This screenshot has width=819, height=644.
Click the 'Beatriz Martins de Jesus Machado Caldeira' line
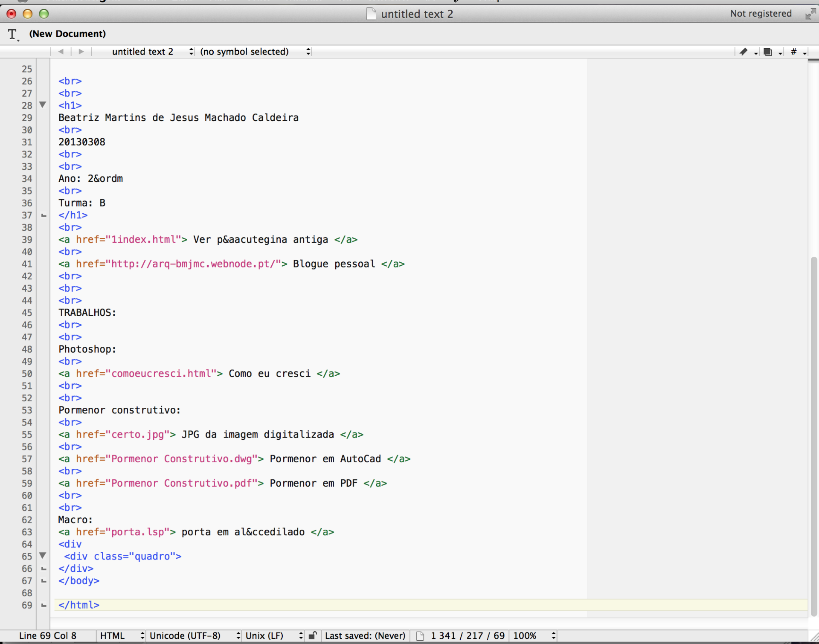pos(179,118)
